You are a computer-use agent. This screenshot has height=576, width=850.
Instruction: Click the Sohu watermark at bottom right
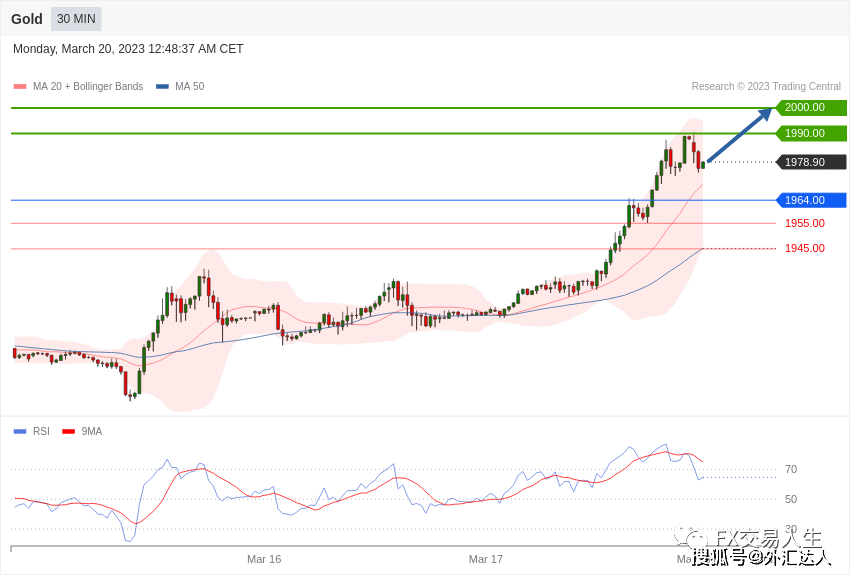tap(762, 557)
